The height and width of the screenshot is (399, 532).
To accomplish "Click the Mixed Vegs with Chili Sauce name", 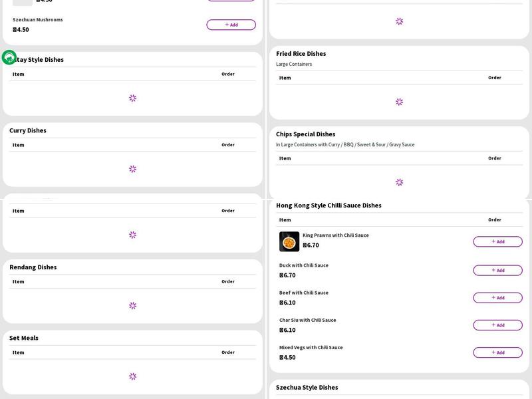I will 311,347.
